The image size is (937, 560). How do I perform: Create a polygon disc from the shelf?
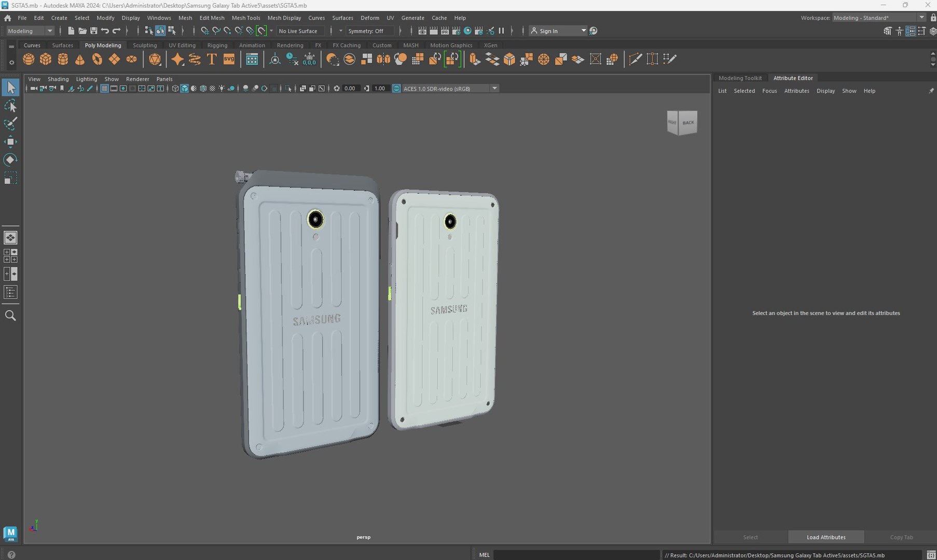[x=131, y=59]
